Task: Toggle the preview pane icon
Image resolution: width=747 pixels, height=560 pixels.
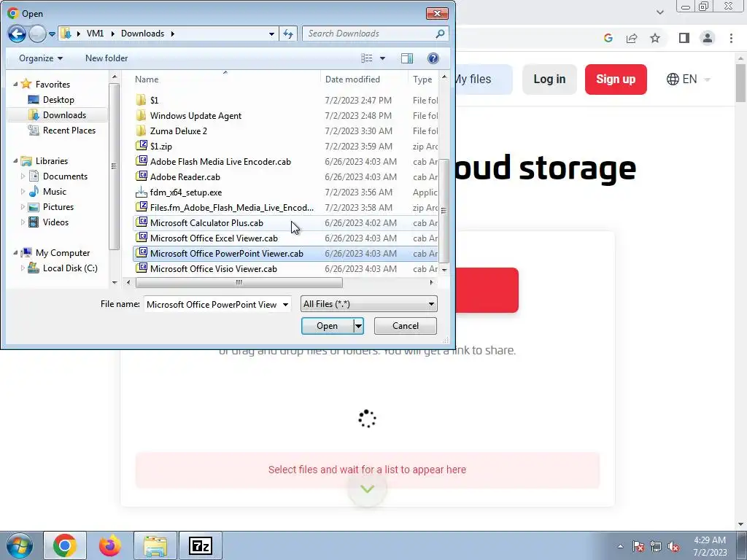Action: click(x=407, y=58)
